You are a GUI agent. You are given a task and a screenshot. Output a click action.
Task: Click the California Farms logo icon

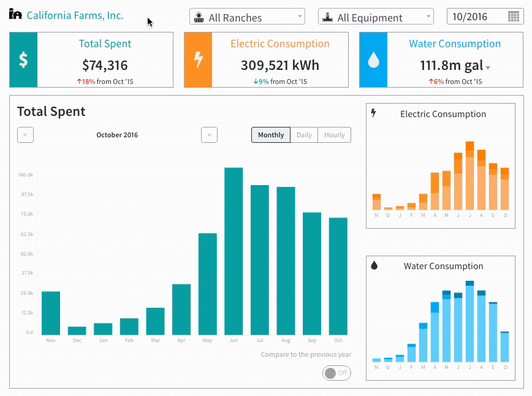point(15,14)
